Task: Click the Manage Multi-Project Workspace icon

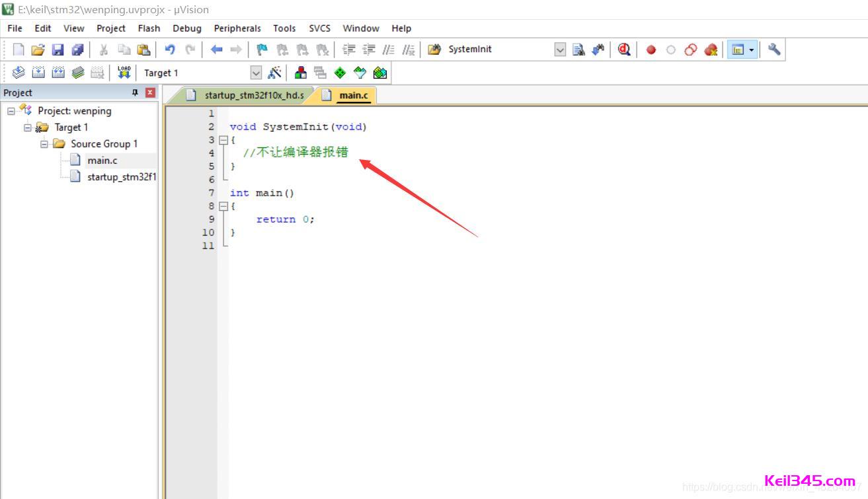Action: point(321,73)
